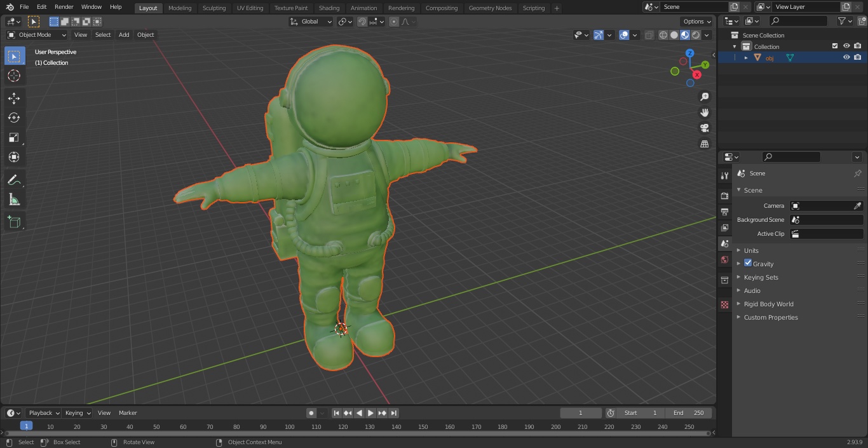The image size is (868, 448).
Task: Click the viewport pan hand icon
Action: coord(704,112)
